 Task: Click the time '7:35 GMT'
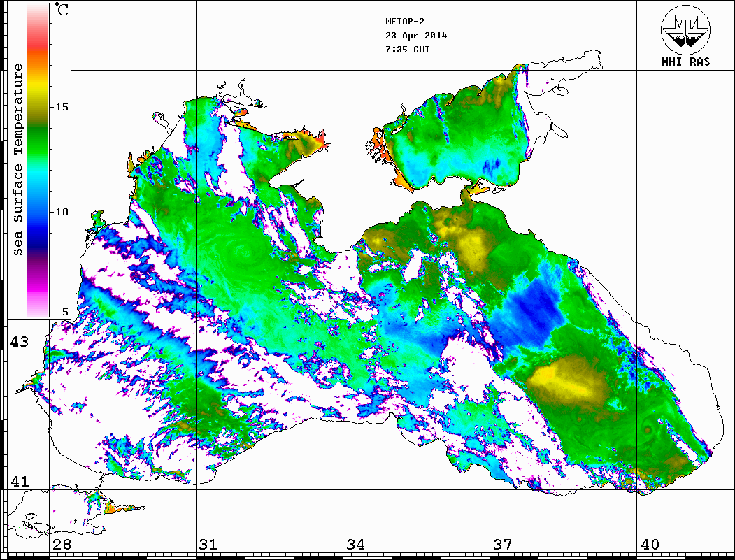408,50
